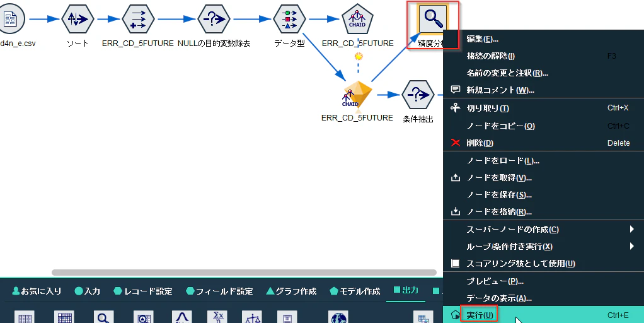Pick the Statistics sigma node in palette
Viewport: 644px width, 323px height.
(217, 317)
